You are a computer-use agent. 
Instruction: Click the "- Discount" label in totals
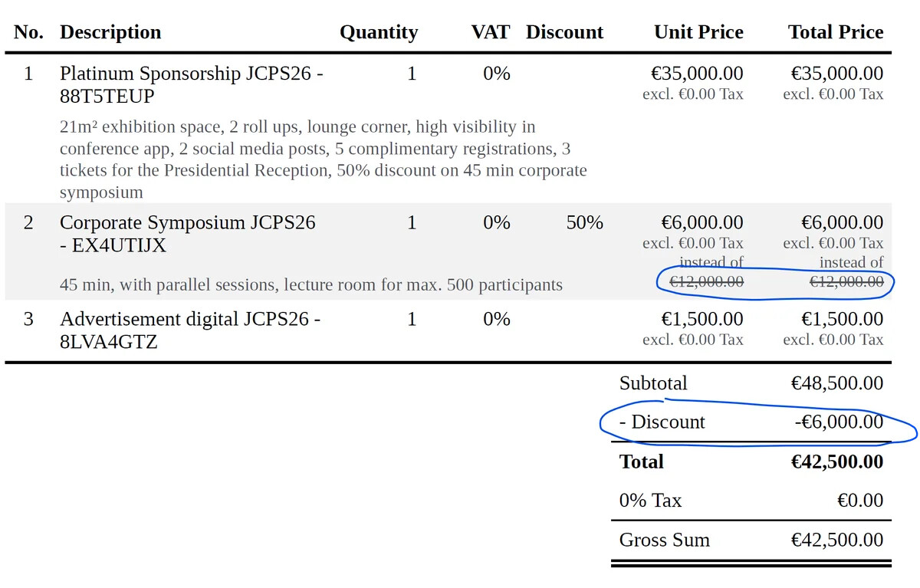[x=662, y=422]
